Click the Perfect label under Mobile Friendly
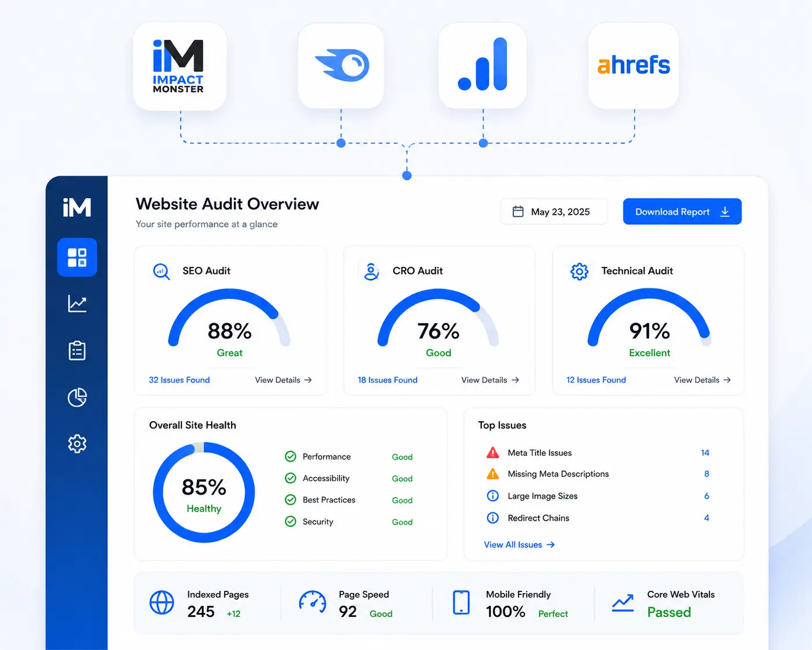This screenshot has height=650, width=812. coord(553,614)
